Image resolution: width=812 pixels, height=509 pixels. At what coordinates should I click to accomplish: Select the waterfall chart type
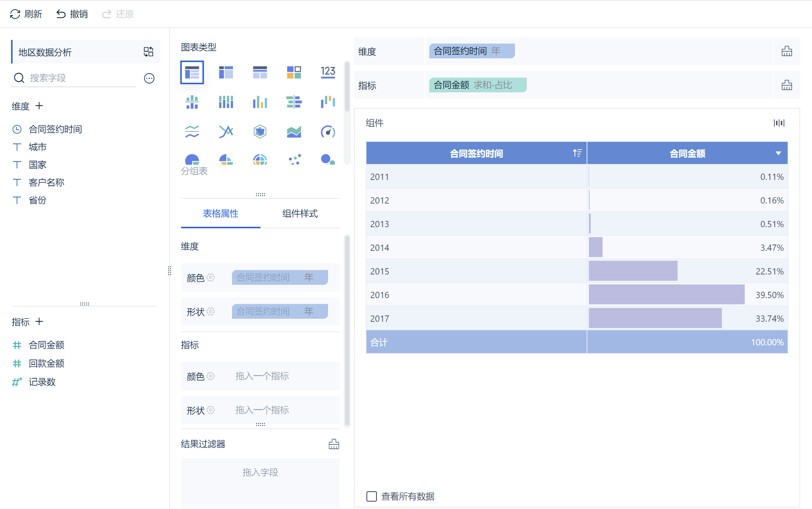click(x=328, y=102)
